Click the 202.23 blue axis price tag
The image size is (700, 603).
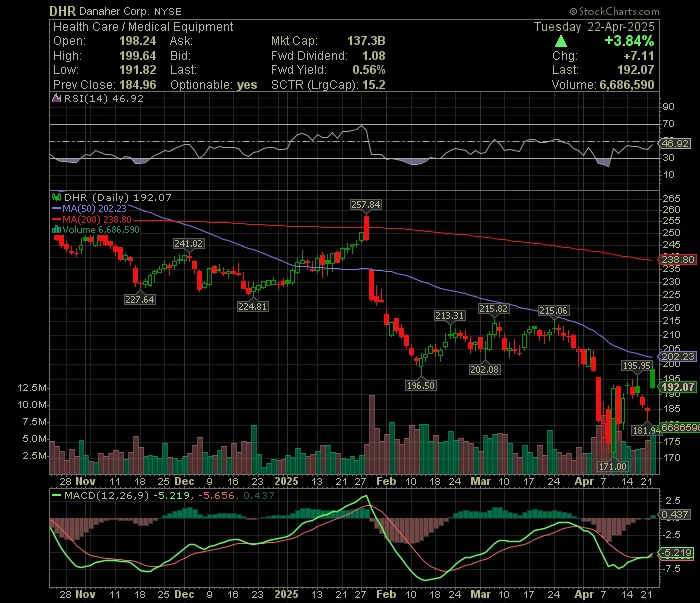point(678,357)
